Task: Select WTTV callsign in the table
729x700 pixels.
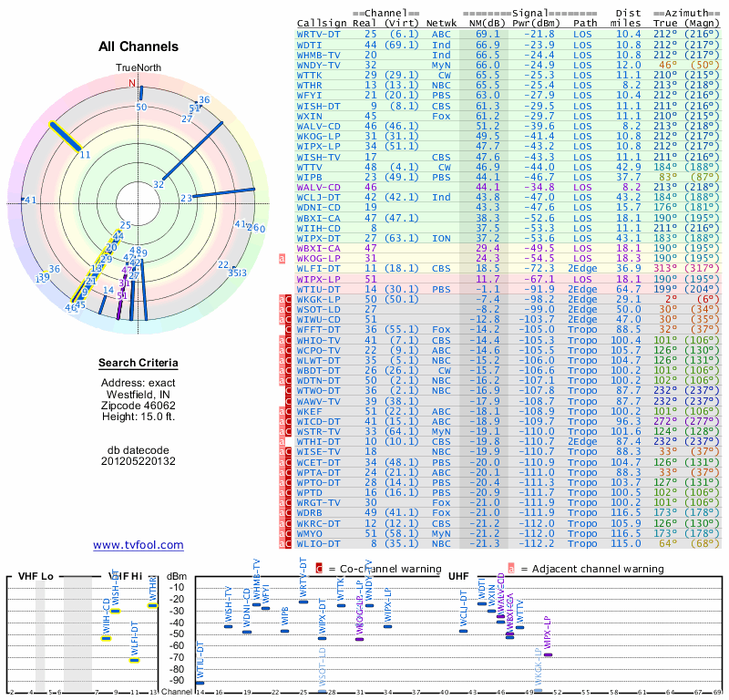Action: 309,167
